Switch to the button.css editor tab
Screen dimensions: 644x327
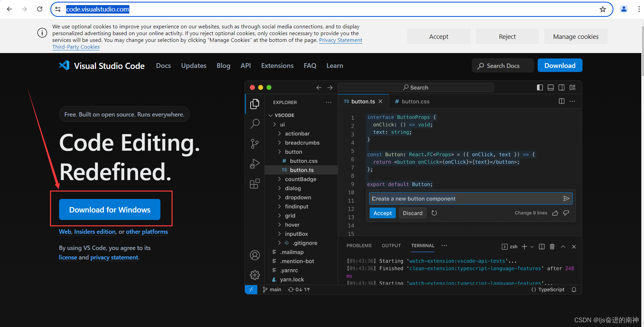[x=412, y=101]
